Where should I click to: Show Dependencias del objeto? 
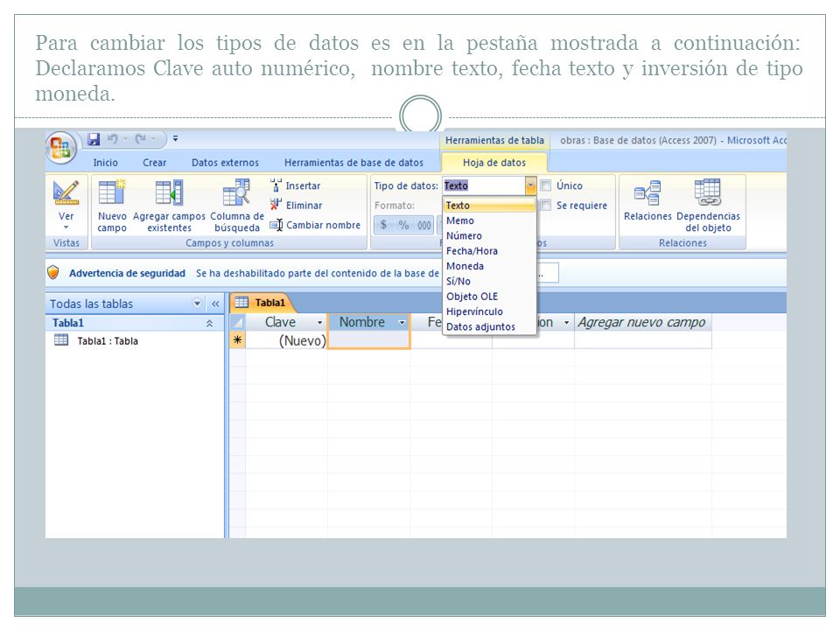click(x=708, y=206)
